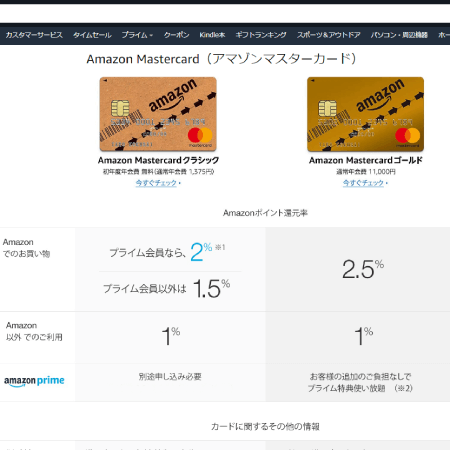
Task: Click the page heading Amazon Mastercard(アマゾンマスターカード)
Action: 221,59
